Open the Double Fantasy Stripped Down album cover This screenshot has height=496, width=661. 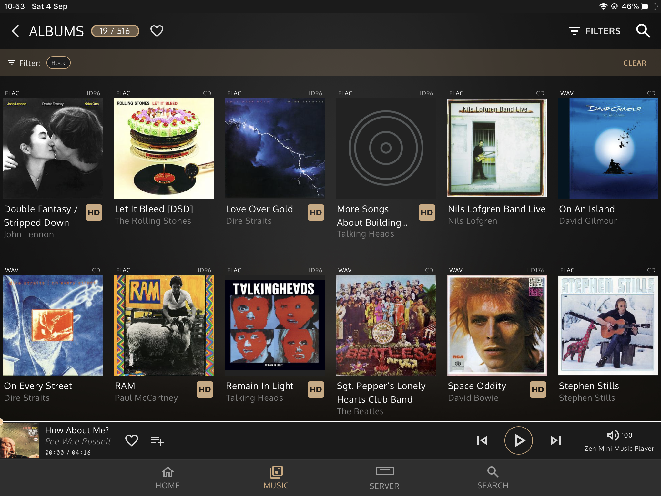[53, 148]
